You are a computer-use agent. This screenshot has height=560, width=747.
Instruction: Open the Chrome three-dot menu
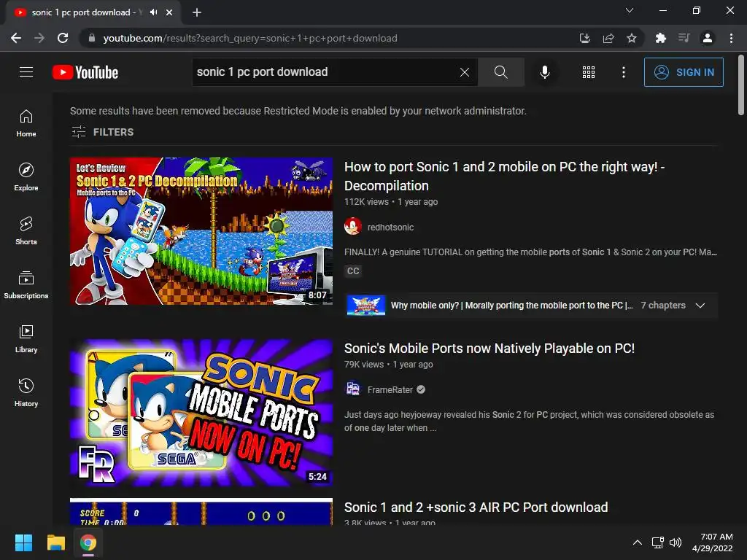click(x=731, y=38)
